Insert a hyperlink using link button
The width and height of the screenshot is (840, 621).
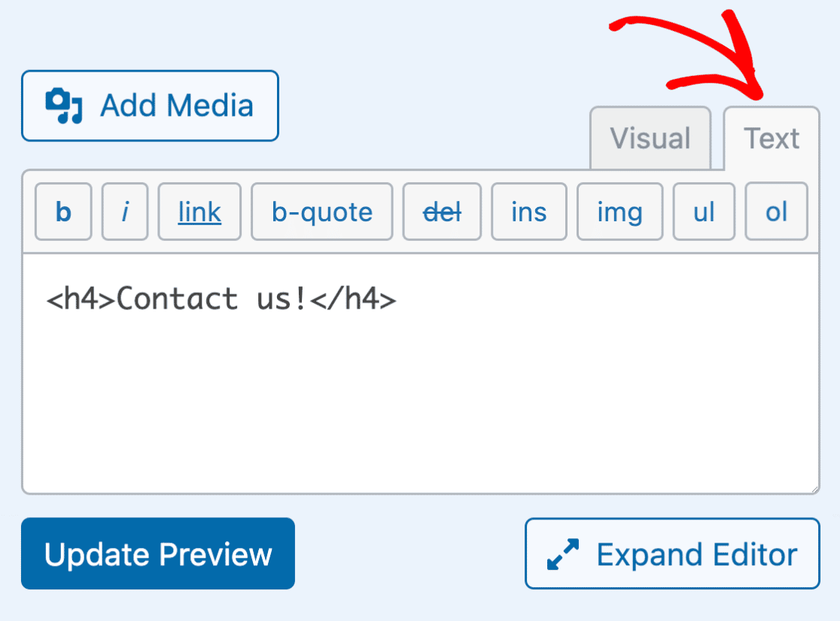click(x=199, y=212)
